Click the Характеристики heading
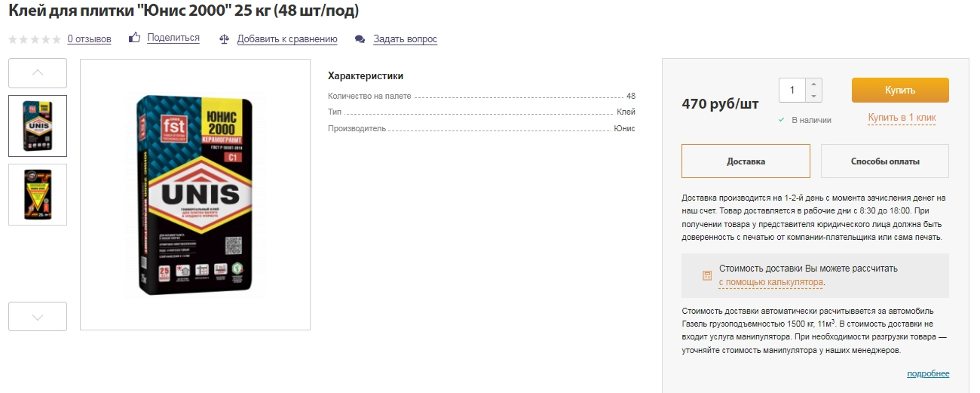 [366, 76]
